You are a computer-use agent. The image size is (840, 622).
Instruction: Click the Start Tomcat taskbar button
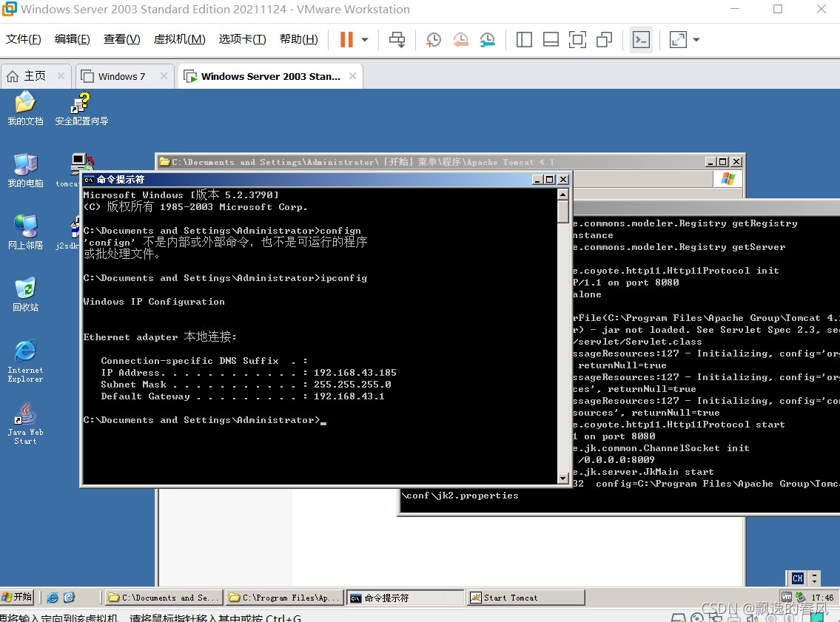coord(526,598)
